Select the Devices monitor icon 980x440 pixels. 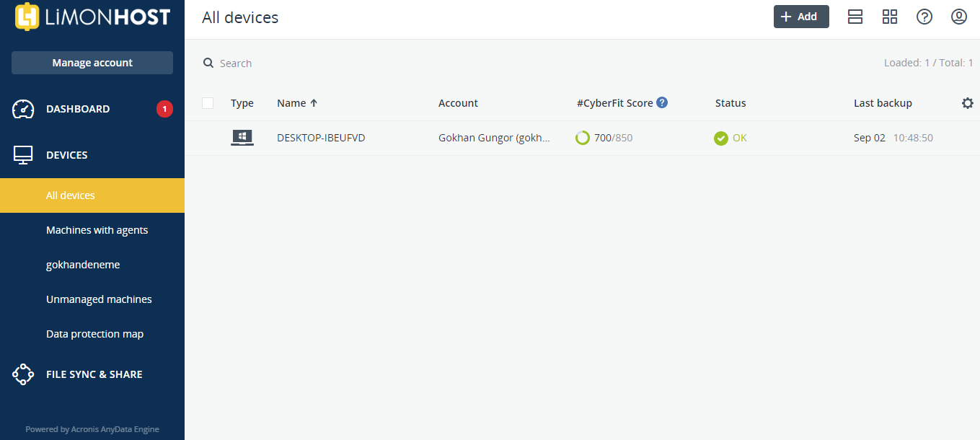[x=23, y=155]
